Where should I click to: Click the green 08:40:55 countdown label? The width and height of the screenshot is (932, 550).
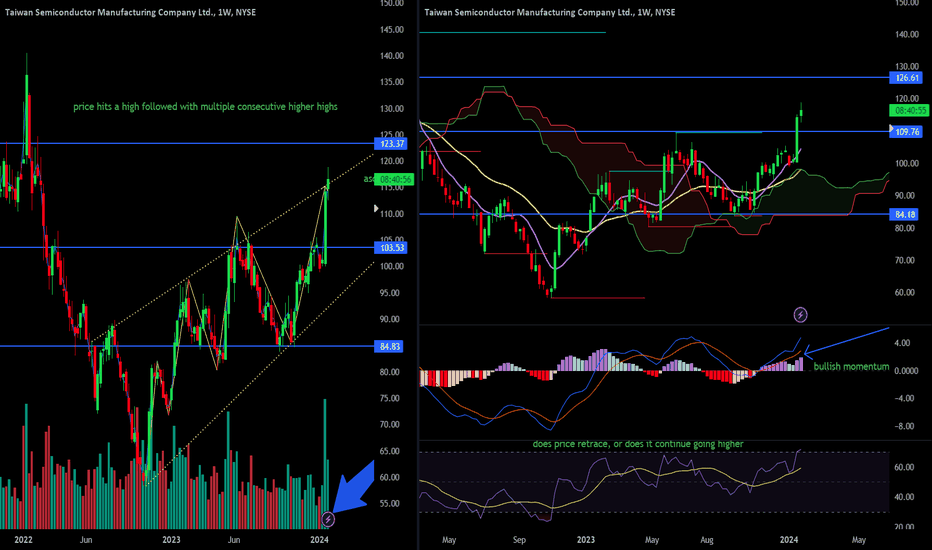[x=910, y=110]
